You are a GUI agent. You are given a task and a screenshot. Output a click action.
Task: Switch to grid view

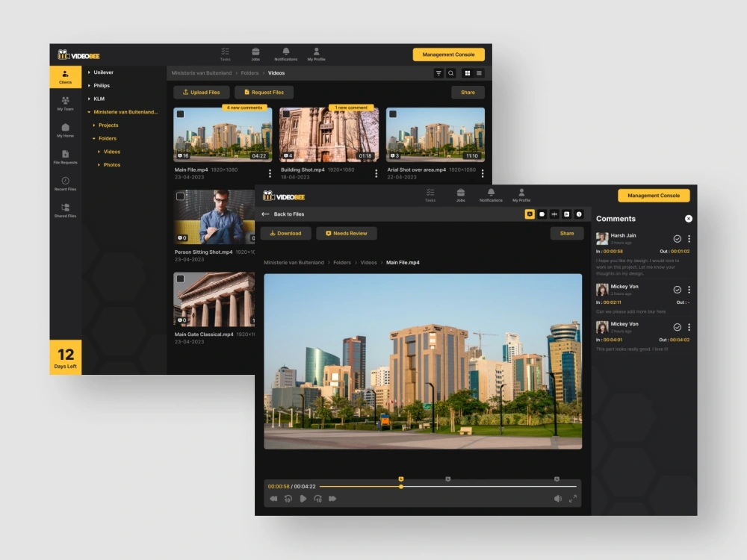pos(468,73)
